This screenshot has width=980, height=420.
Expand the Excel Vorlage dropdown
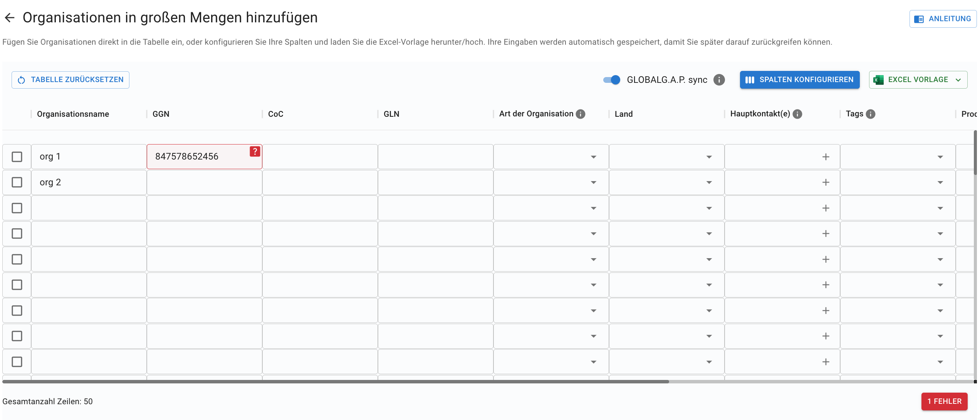(x=918, y=80)
